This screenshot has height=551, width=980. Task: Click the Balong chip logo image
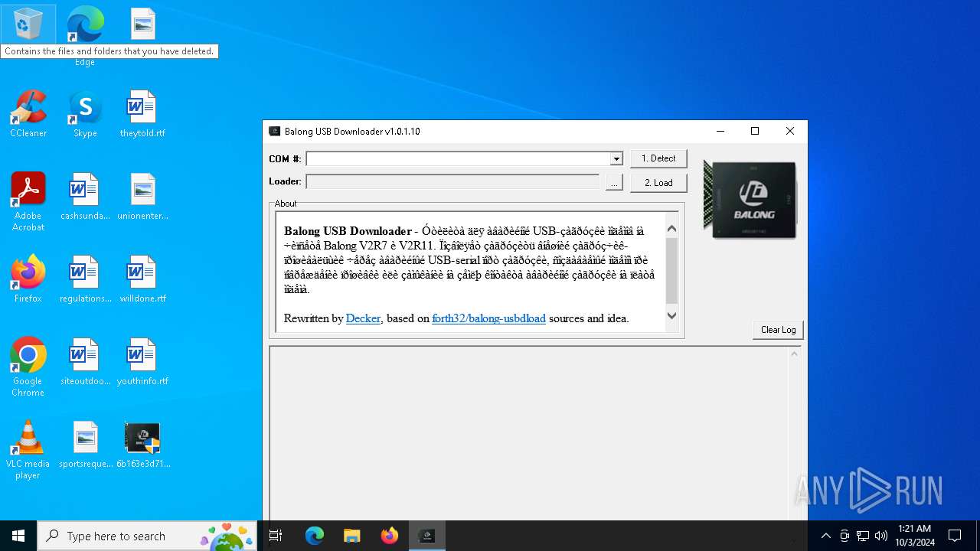pos(750,200)
